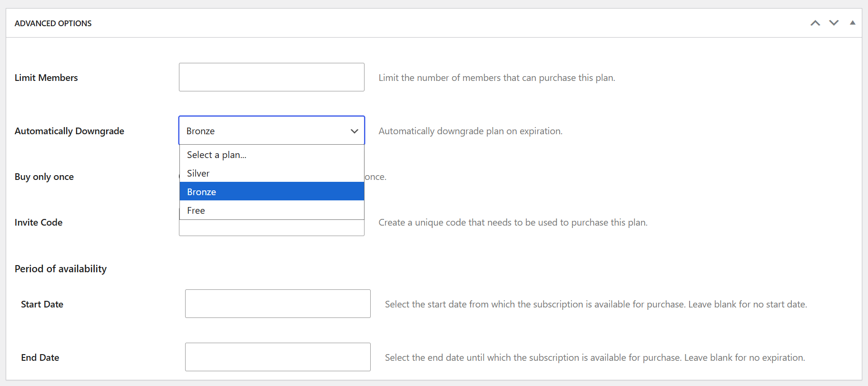Close the Automatically Downgrade dropdown chevron
Viewport: 868px width, 386px height.
(354, 131)
